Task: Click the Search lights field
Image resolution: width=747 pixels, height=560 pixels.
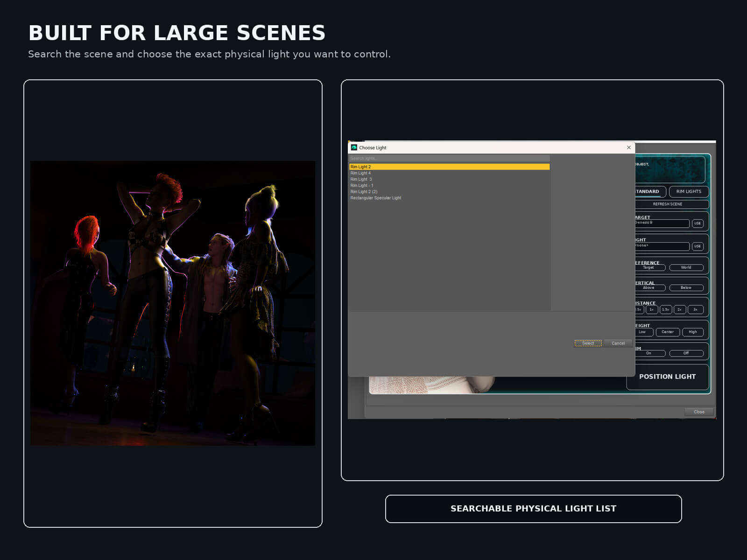Action: pos(449,158)
